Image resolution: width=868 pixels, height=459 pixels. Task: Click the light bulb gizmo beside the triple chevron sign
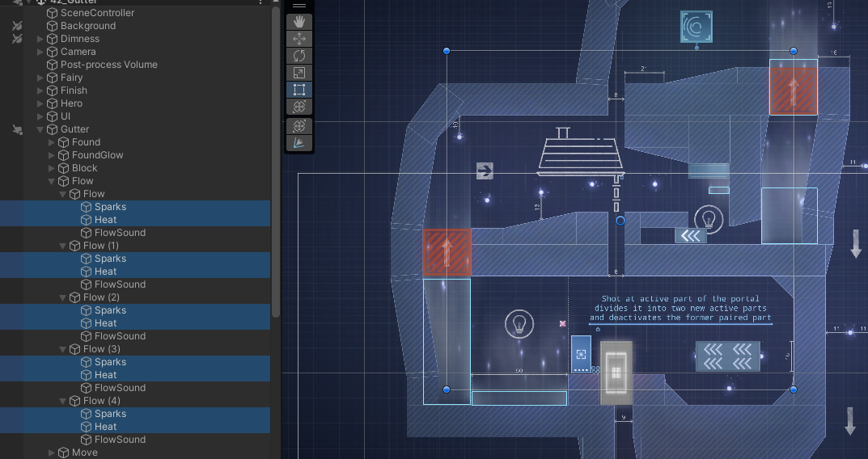[x=709, y=220]
